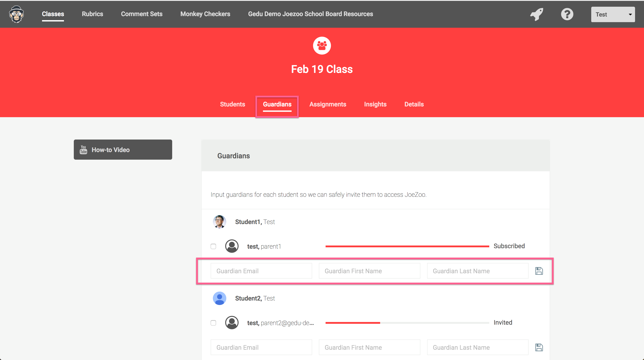Screen dimensions: 644x360
Task: Click the Invited progress bar for parent2
Action: (407, 323)
